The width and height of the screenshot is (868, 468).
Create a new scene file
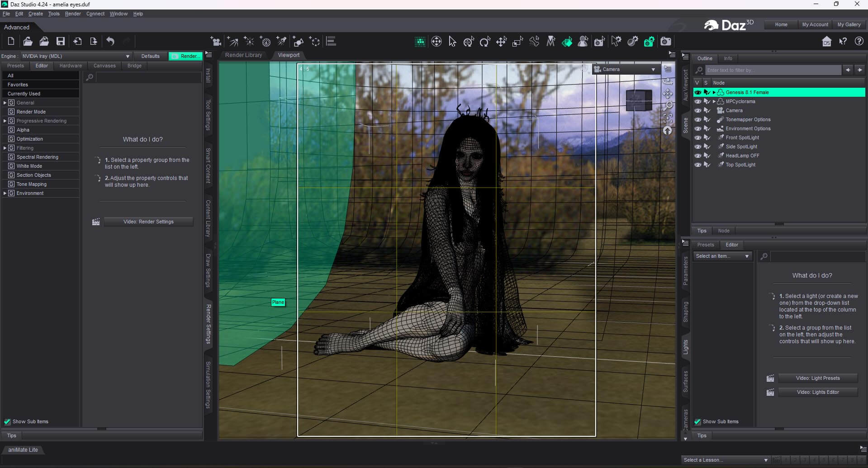pos(11,42)
